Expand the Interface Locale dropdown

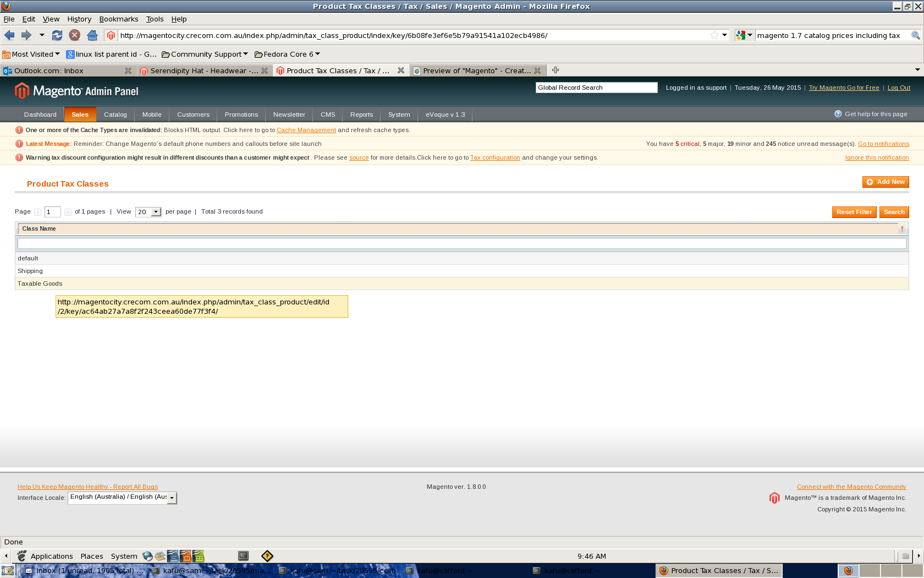point(172,498)
